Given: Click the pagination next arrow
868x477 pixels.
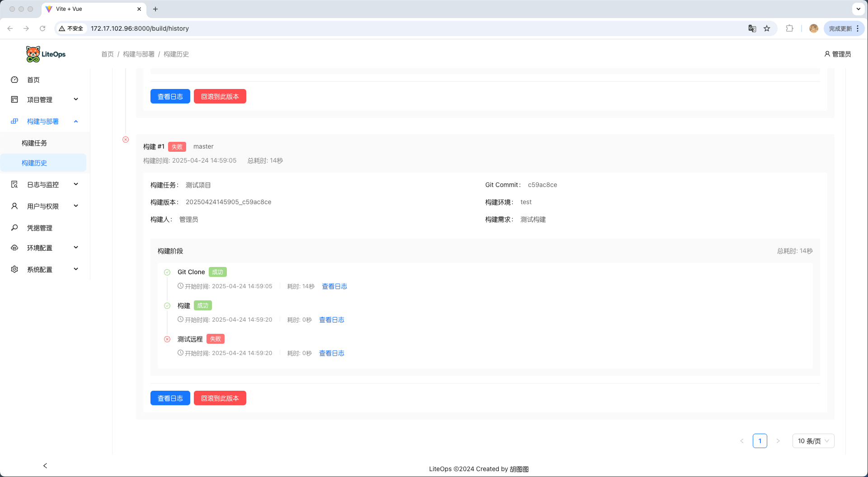Looking at the screenshot, I should tap(778, 441).
